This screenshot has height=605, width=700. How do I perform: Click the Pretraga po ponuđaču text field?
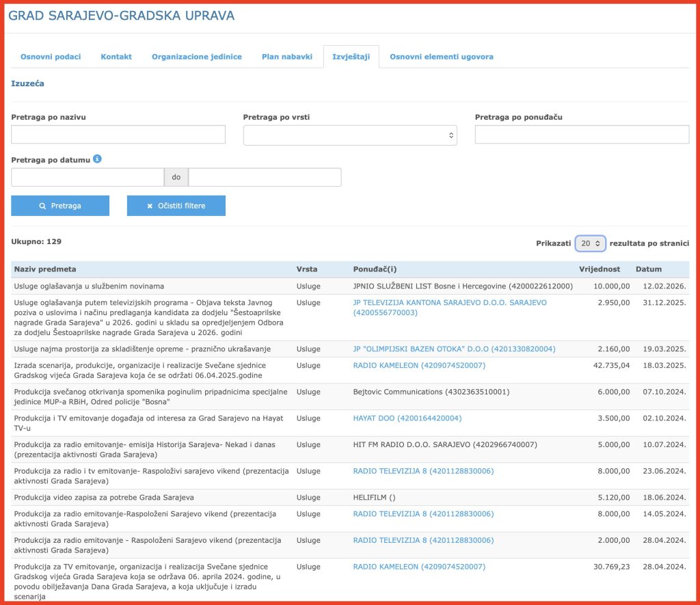582,135
